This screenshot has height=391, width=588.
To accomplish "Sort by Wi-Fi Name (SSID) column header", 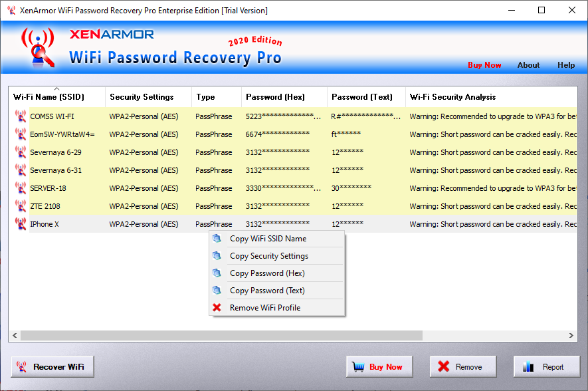I will 57,97.
